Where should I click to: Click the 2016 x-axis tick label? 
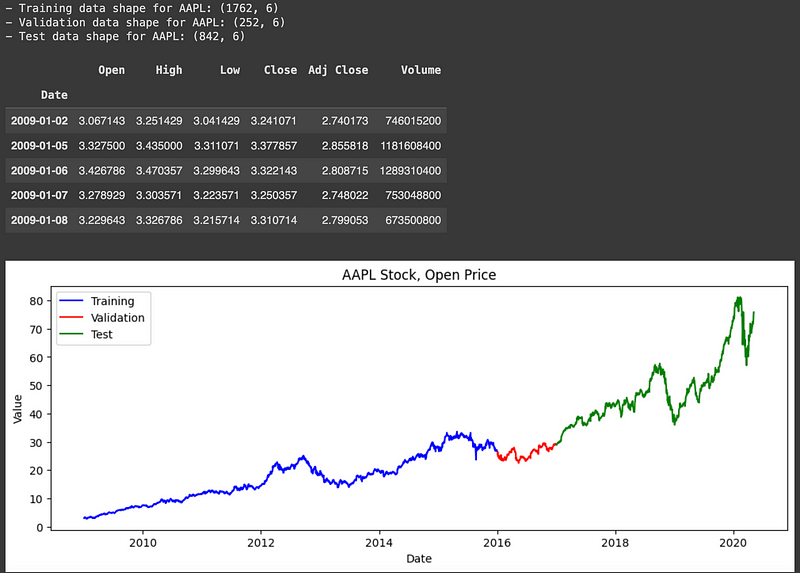497,543
